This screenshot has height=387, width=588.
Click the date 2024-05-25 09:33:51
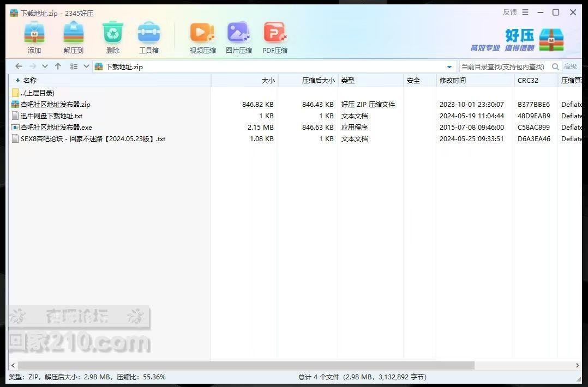(x=472, y=139)
